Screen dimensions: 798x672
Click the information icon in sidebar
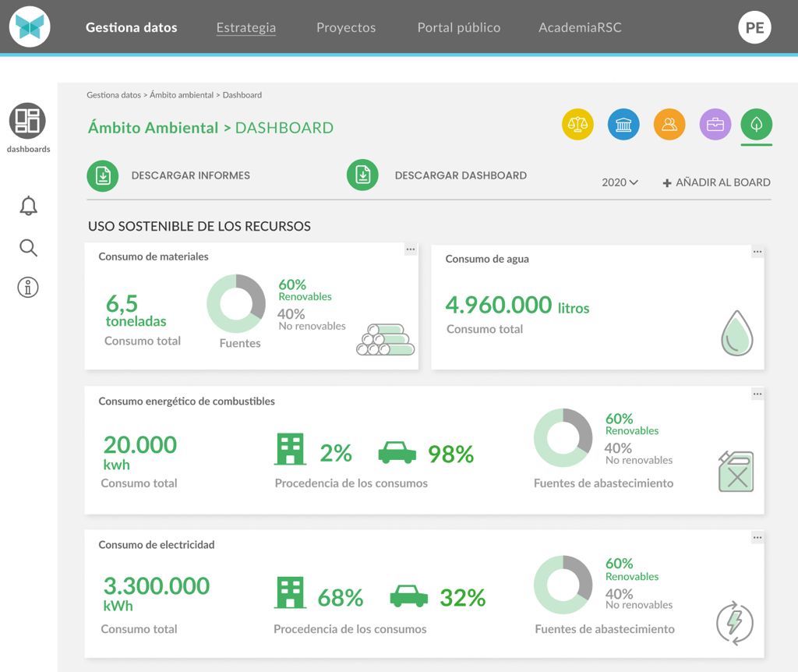tap(28, 288)
